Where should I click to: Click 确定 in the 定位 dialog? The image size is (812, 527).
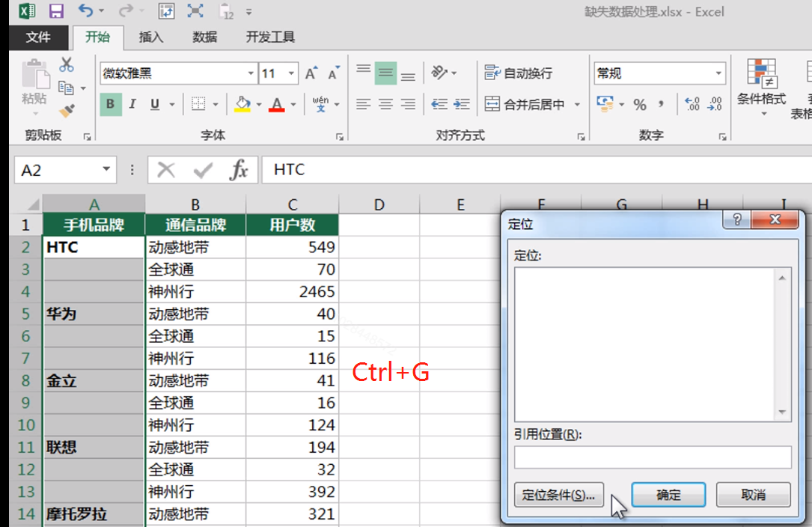click(668, 495)
